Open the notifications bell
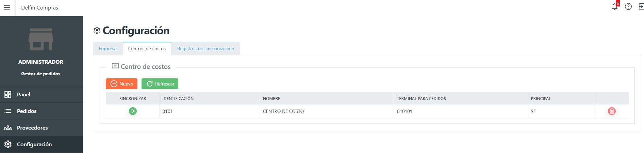The image size is (644, 153). tap(615, 6)
